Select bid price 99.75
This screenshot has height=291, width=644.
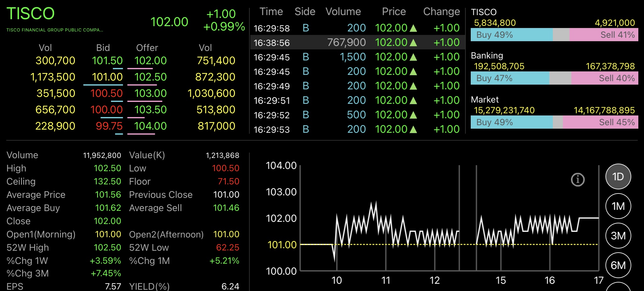pyautogui.click(x=109, y=126)
